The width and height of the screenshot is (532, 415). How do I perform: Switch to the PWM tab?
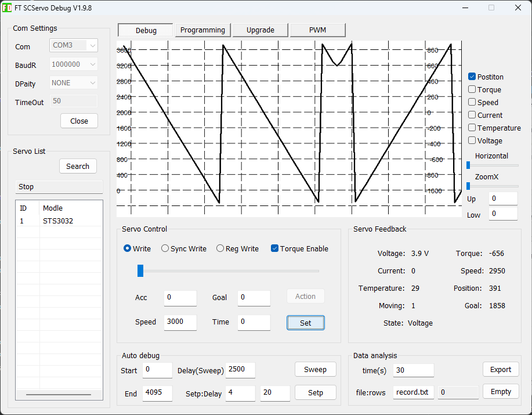317,30
